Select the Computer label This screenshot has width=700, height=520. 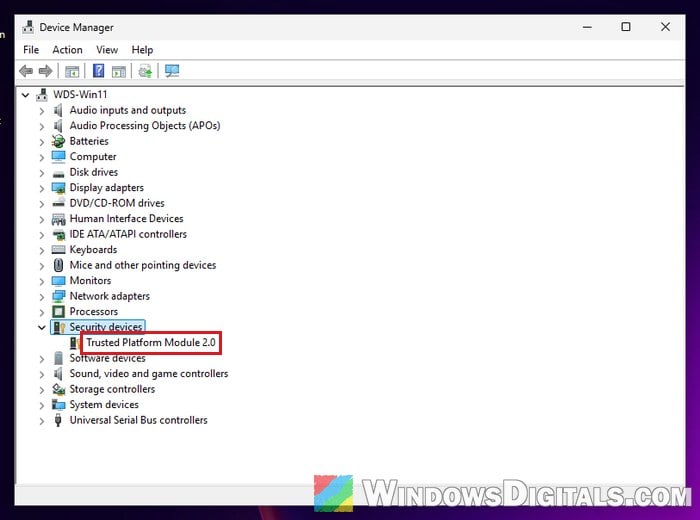click(93, 157)
